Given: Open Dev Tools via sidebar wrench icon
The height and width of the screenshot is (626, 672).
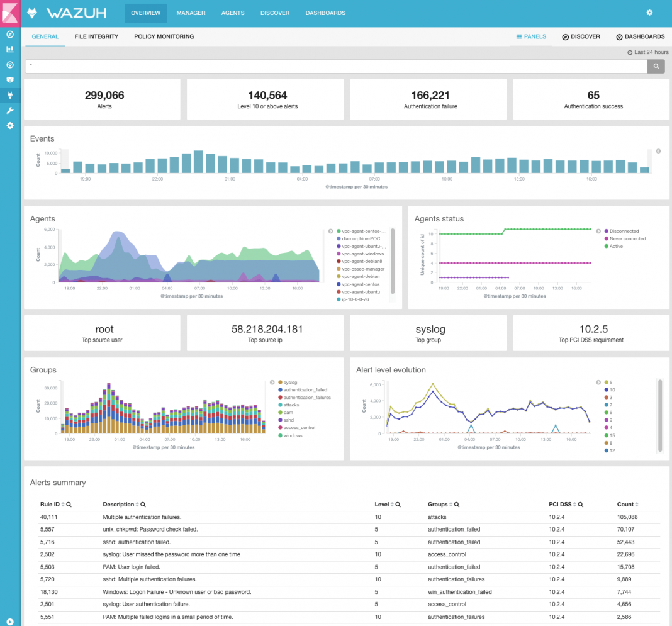Looking at the screenshot, I should [9, 111].
